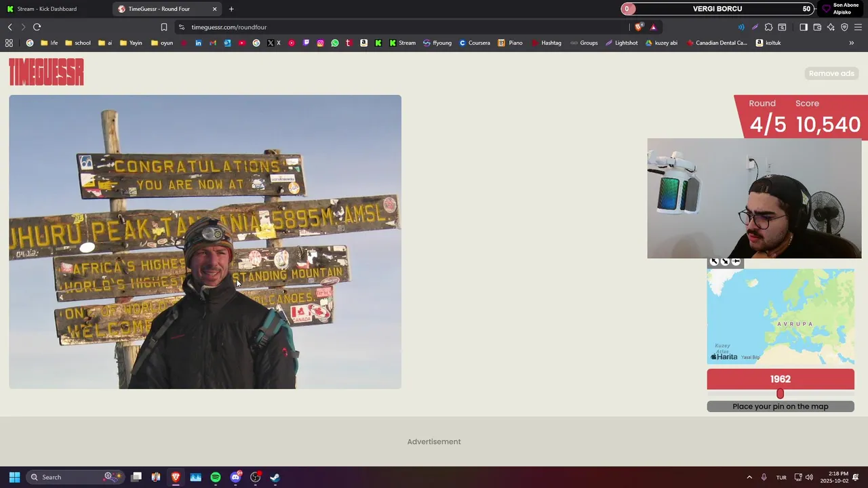Place a pin on the Europe map

[781, 317]
